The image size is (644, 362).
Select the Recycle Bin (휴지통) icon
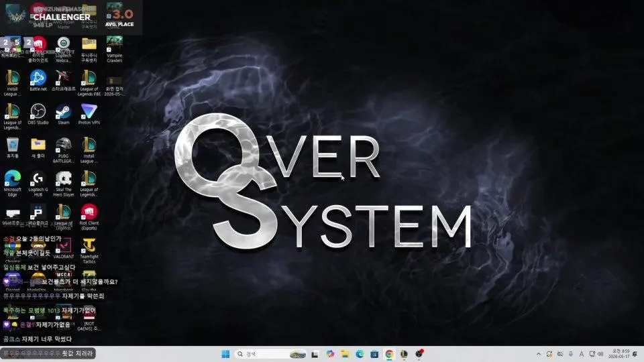(12, 147)
